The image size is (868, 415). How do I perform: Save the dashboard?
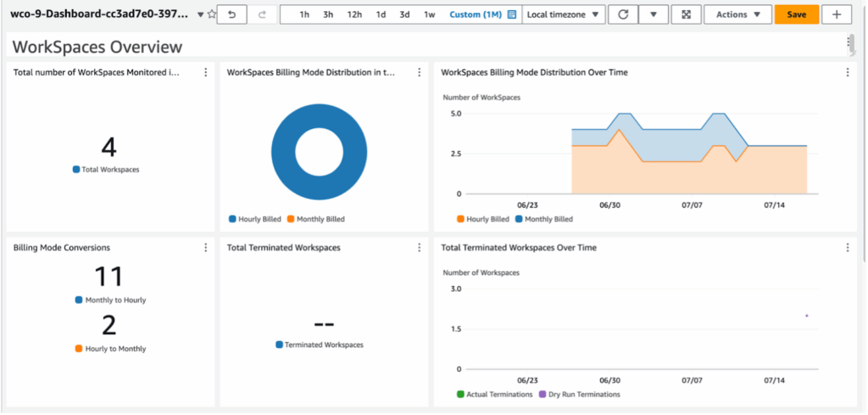click(796, 14)
